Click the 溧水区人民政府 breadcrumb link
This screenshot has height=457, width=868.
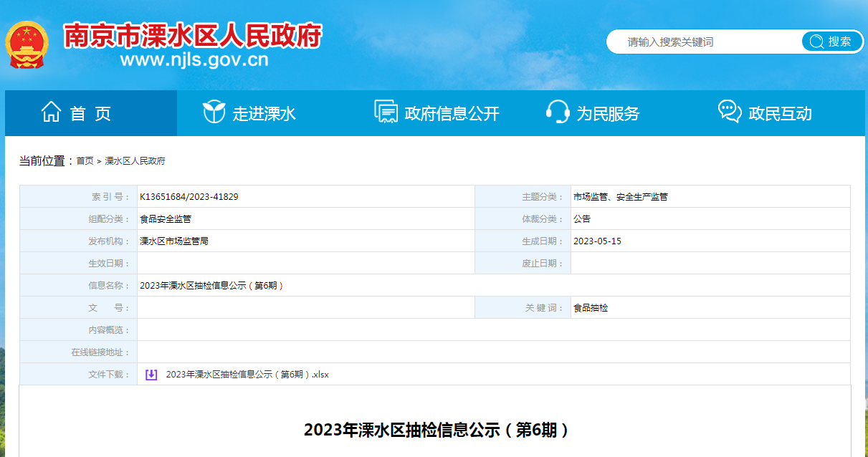coord(135,161)
